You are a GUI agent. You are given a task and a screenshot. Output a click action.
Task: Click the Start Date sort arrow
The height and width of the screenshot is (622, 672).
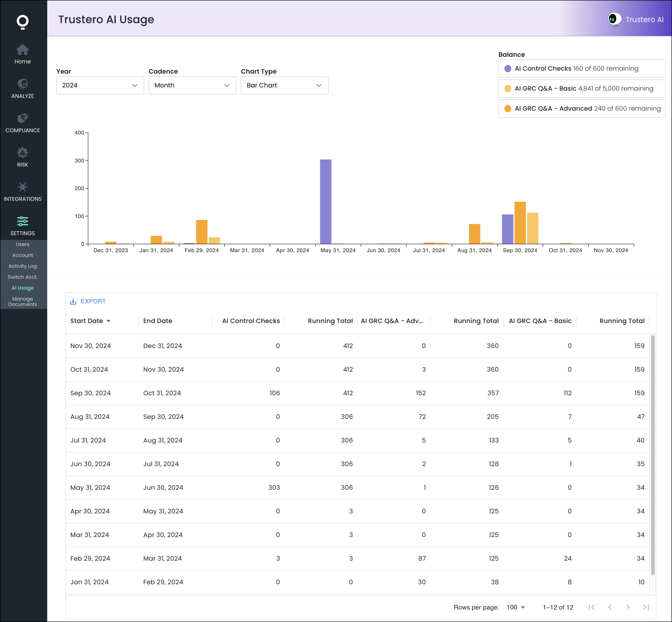tap(109, 321)
